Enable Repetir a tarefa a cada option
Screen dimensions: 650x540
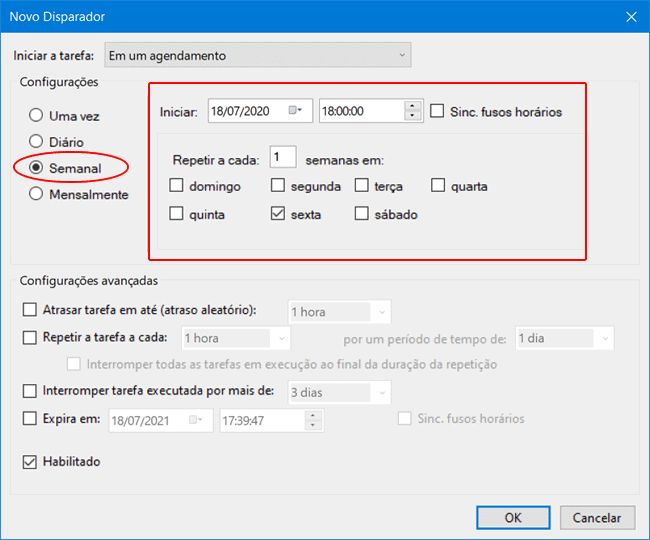(30, 338)
